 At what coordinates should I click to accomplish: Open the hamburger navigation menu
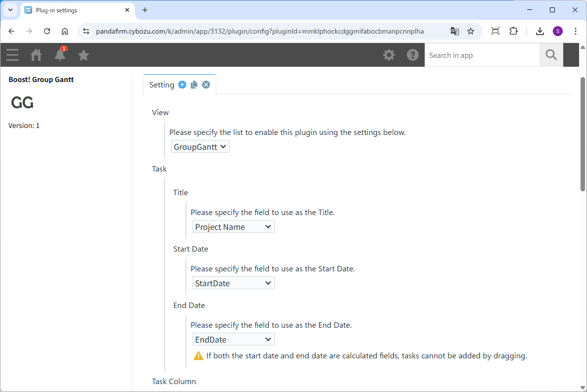coord(12,55)
